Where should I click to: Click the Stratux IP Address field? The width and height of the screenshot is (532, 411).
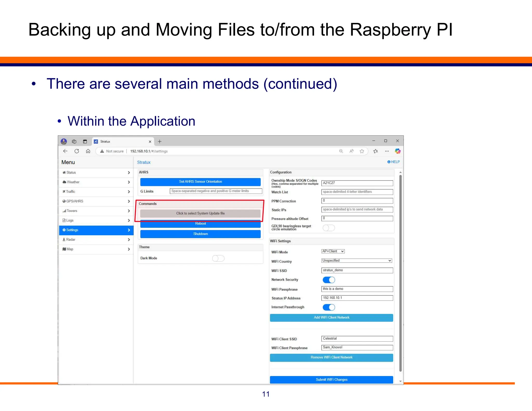tap(357, 298)
